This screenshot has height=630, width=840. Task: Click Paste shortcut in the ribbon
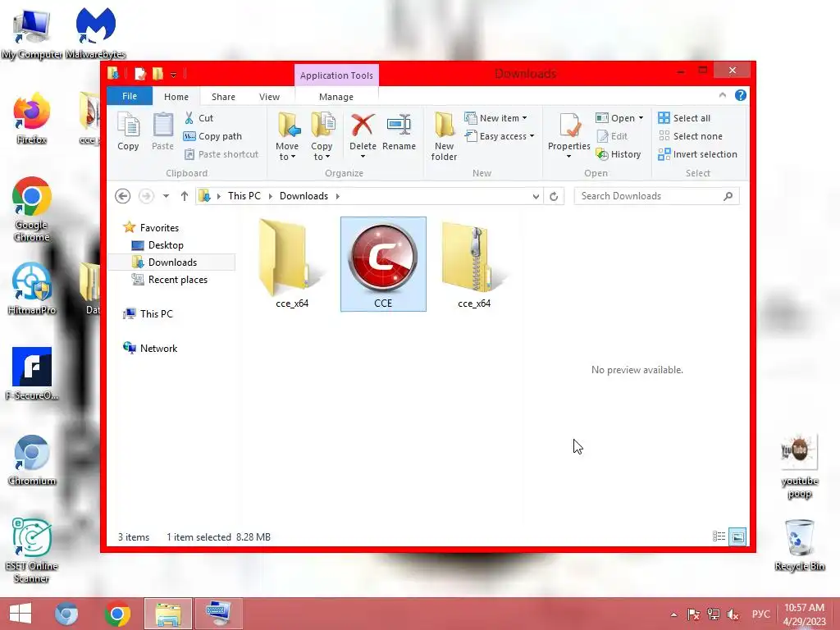point(221,154)
